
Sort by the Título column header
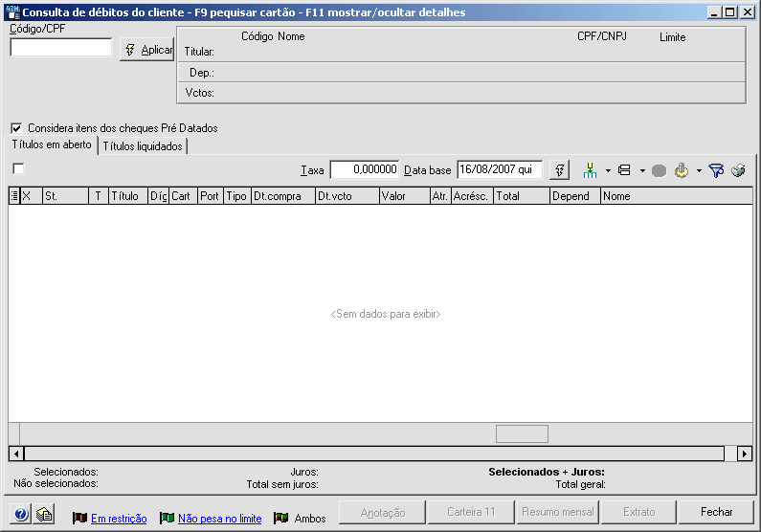[128, 196]
